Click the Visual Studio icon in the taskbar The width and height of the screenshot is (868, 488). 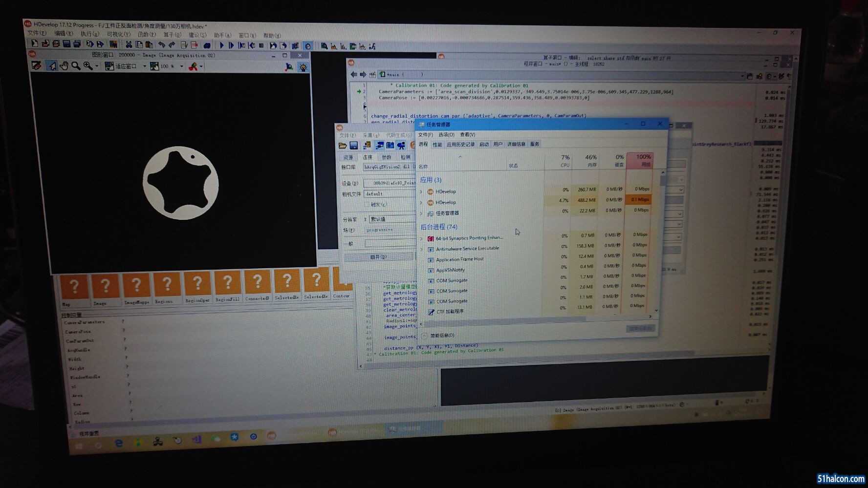click(x=196, y=439)
